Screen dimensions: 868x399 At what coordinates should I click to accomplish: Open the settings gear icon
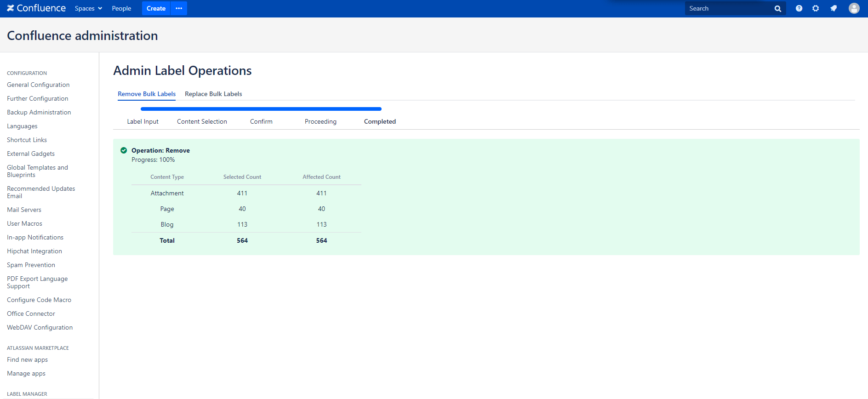[816, 8]
